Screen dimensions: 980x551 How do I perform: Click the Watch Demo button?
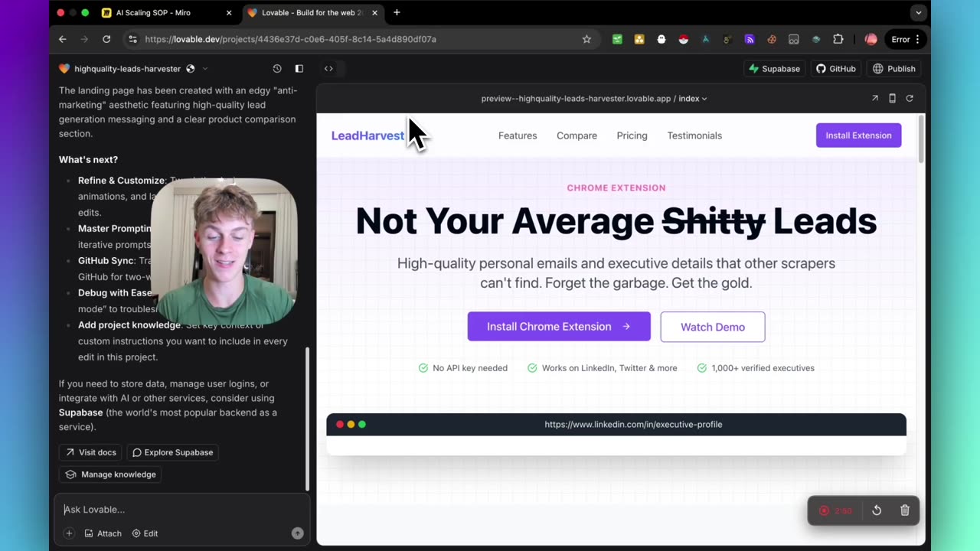click(713, 327)
